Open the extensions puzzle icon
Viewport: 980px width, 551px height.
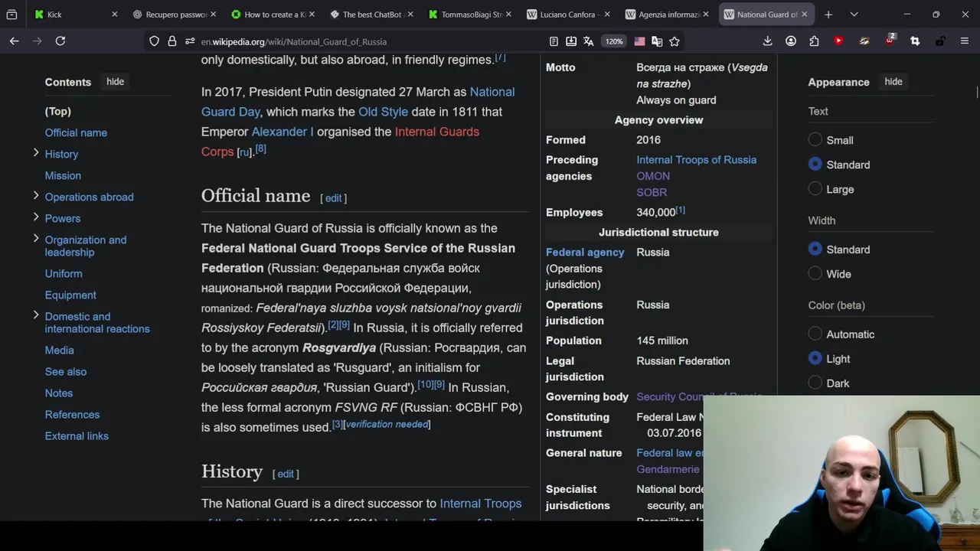[x=814, y=41]
